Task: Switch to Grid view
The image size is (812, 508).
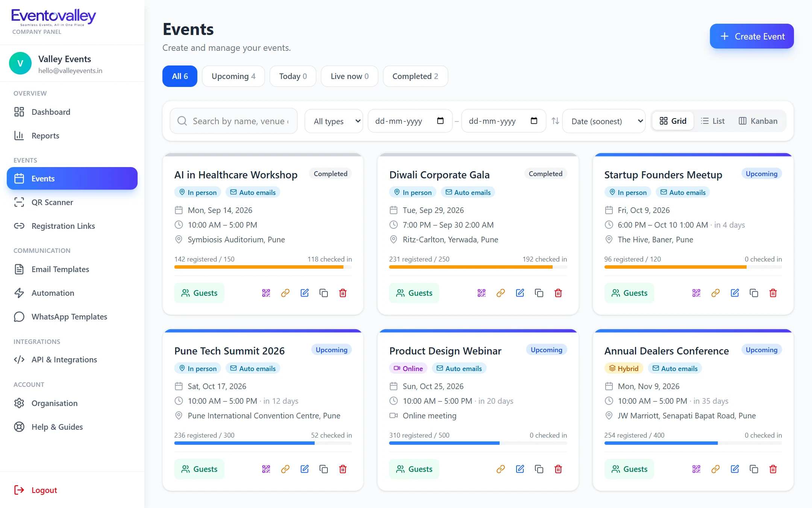Action: (673, 121)
